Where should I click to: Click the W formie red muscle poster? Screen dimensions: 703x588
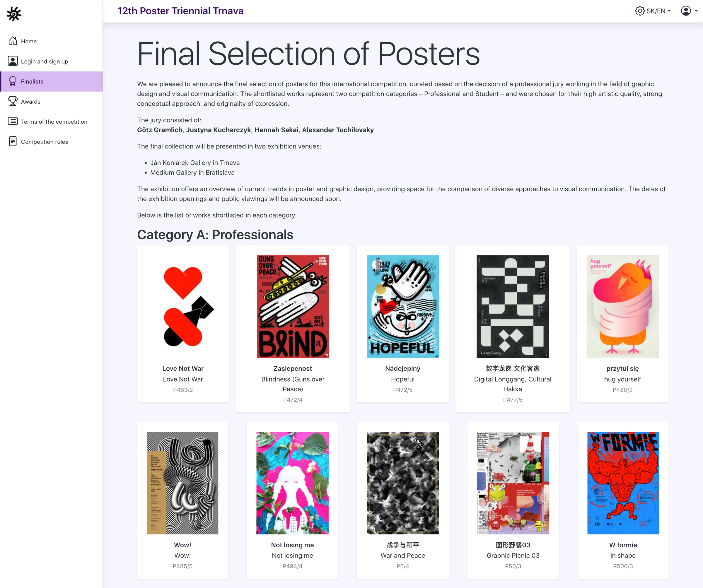pyautogui.click(x=623, y=483)
